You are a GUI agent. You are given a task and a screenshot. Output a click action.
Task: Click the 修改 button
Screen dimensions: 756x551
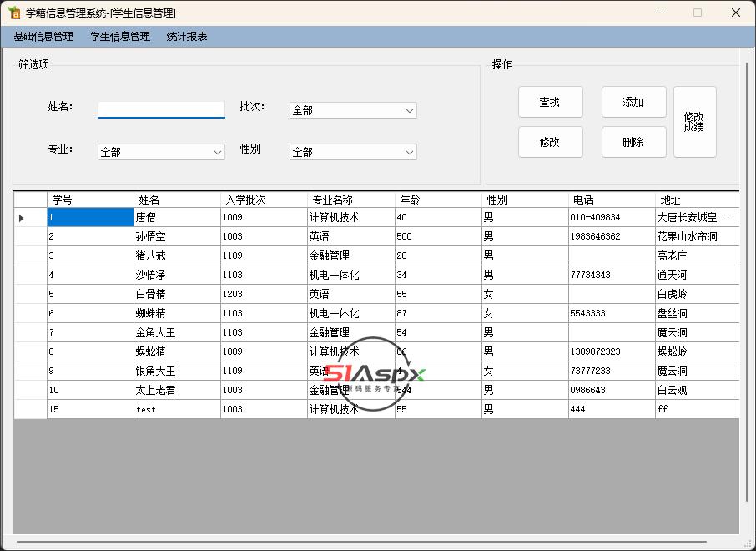551,142
